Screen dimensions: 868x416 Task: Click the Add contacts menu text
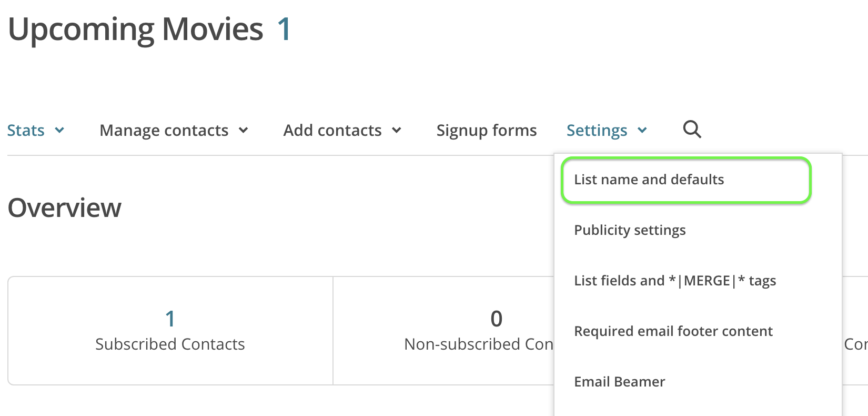pos(332,130)
